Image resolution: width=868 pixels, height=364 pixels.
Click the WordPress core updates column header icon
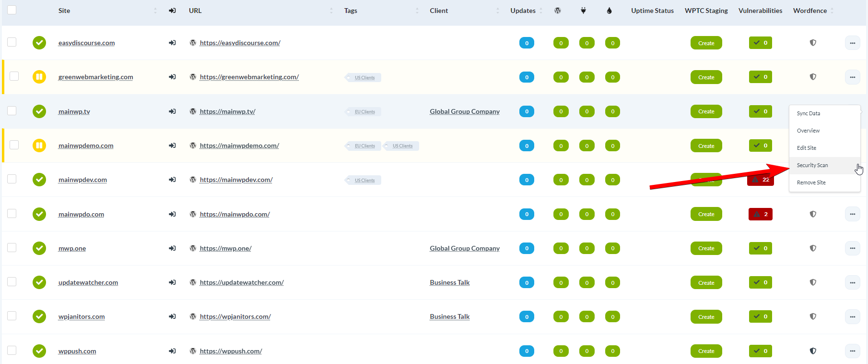pyautogui.click(x=558, y=11)
